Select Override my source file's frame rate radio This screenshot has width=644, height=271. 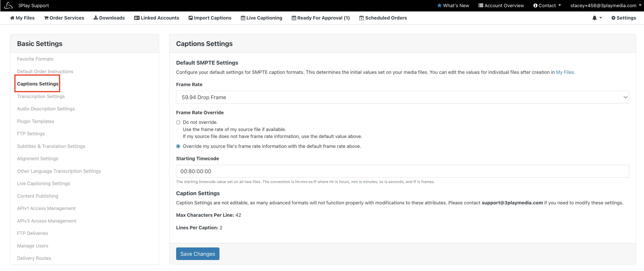178,146
